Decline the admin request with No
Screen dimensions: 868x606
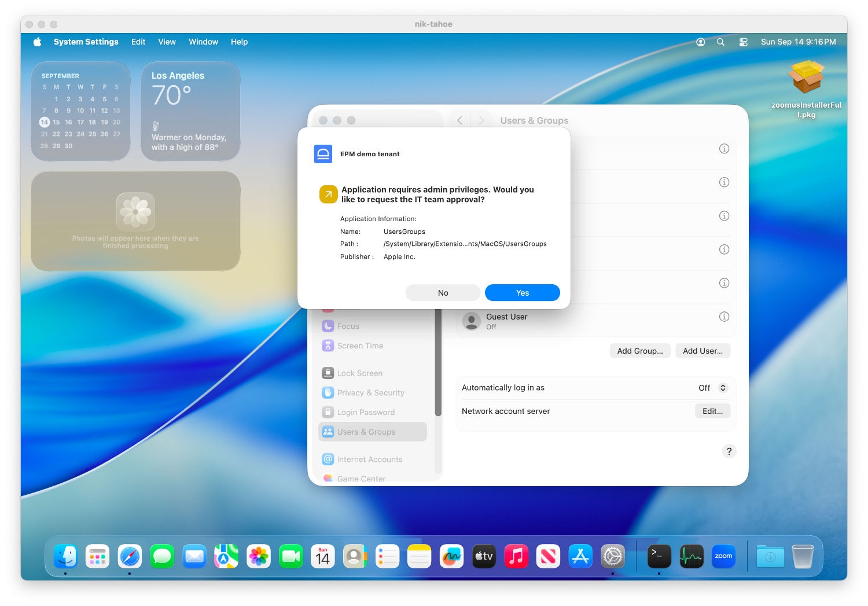443,293
